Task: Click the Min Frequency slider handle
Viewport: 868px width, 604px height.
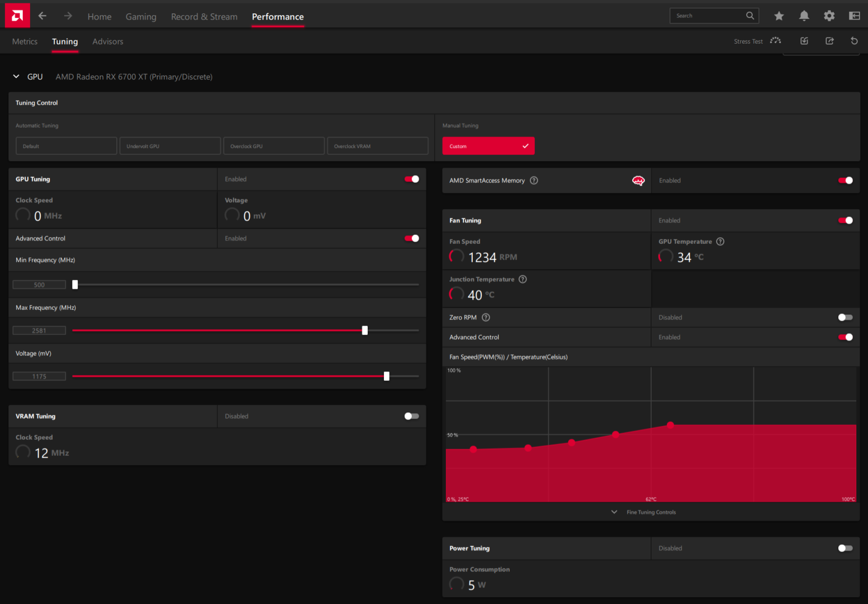Action: pos(75,285)
